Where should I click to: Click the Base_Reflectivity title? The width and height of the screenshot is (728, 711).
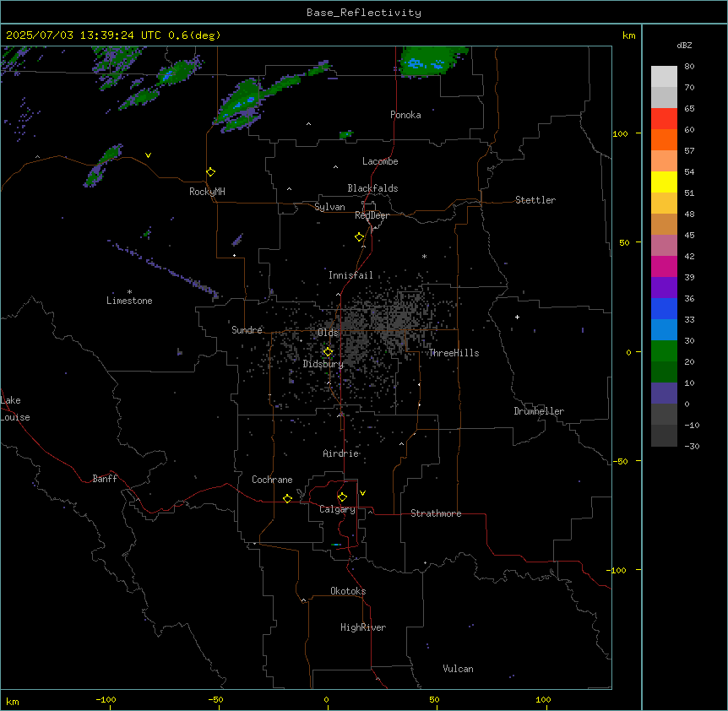pos(364,13)
